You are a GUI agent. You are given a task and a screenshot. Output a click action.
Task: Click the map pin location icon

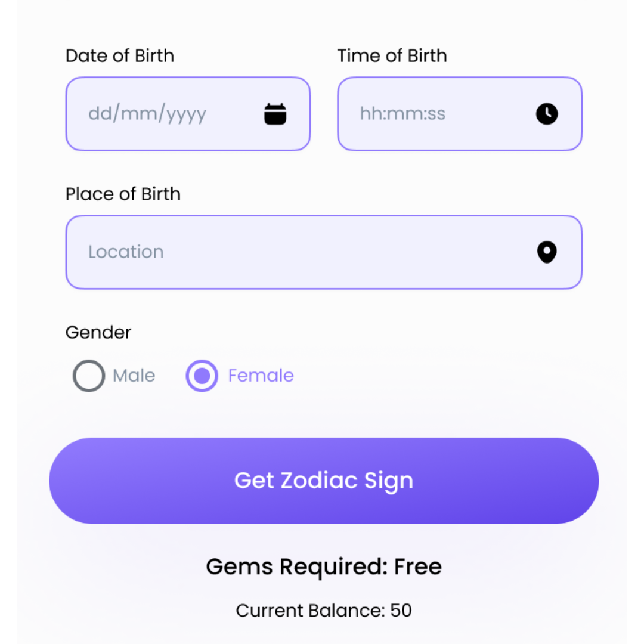546,252
